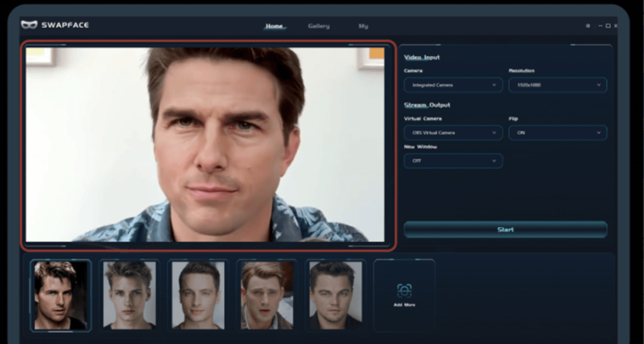
Task: Open the Virtual Camera dropdown
Action: coord(453,133)
